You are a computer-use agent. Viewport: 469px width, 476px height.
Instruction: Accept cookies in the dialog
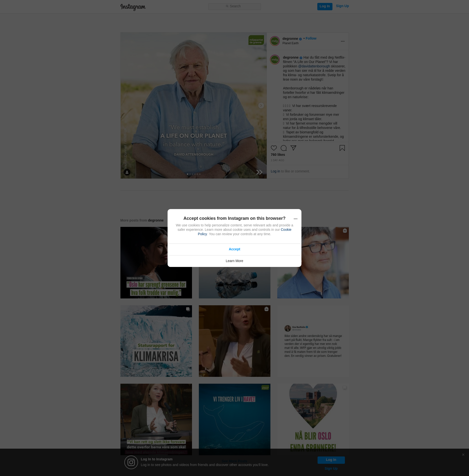(234, 249)
